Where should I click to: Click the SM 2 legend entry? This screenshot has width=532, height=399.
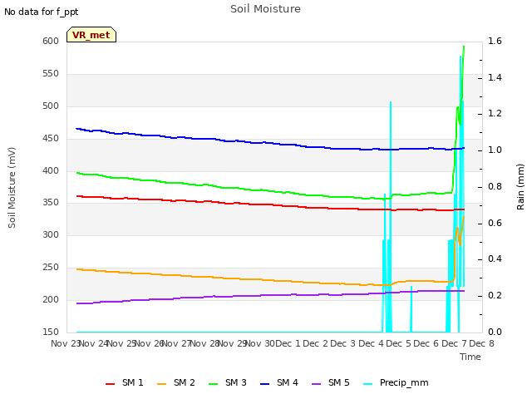coord(175,382)
